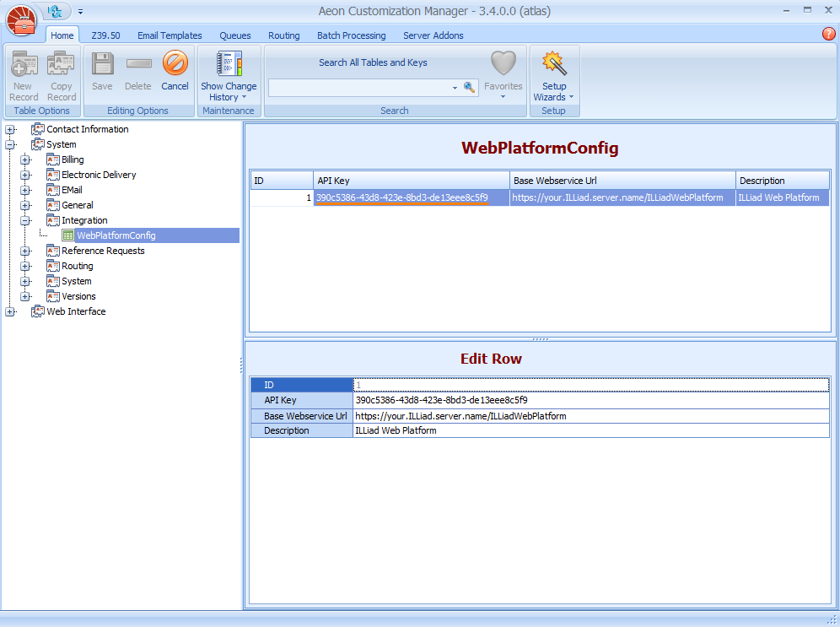Click the Save icon in Editing Options
The width and height of the screenshot is (840, 627).
[x=102, y=66]
